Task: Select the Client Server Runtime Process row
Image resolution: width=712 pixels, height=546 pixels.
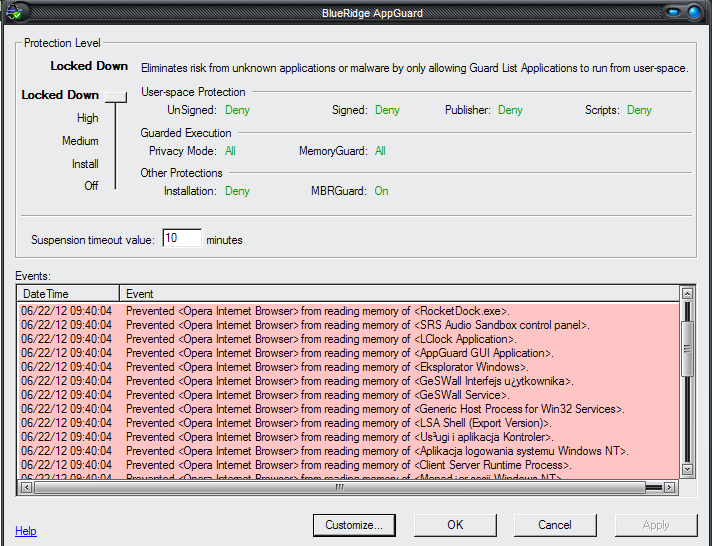Action: pos(348,465)
